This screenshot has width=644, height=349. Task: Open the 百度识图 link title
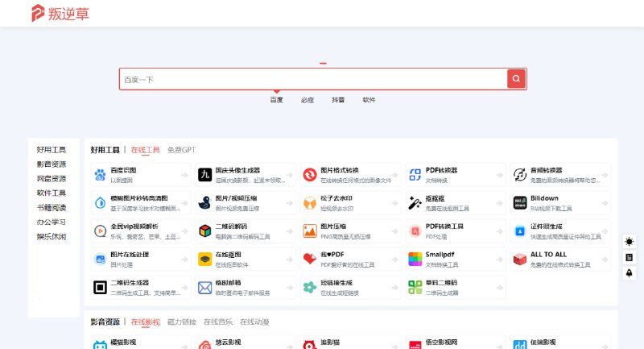point(123,170)
